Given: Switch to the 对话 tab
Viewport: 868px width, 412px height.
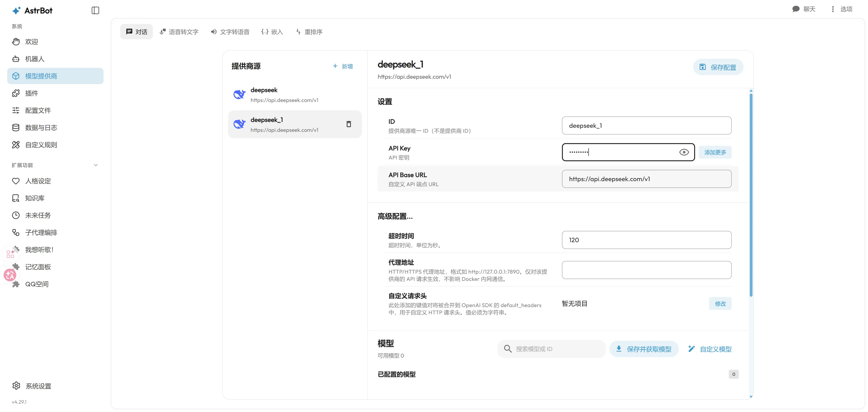Looking at the screenshot, I should pos(137,32).
